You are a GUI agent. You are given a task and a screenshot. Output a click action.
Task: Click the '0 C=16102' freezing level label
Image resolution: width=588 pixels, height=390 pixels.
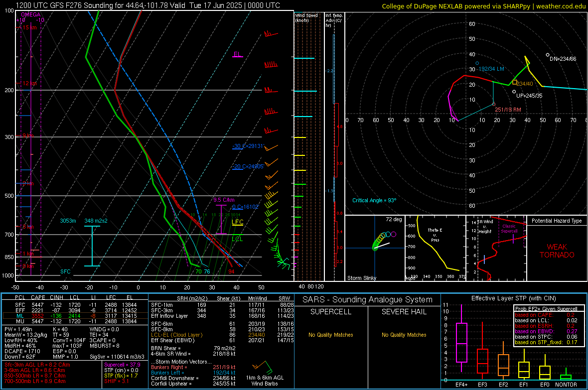tap(246, 207)
